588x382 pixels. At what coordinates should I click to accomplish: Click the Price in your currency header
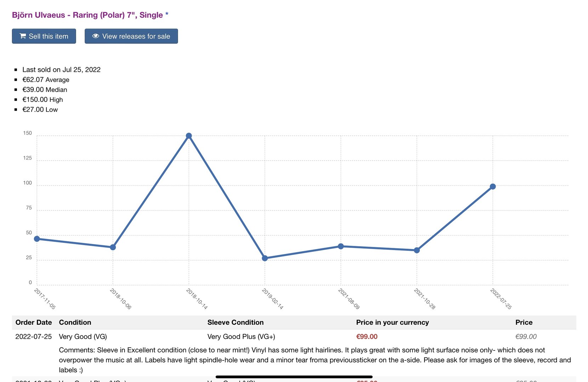[x=392, y=322]
